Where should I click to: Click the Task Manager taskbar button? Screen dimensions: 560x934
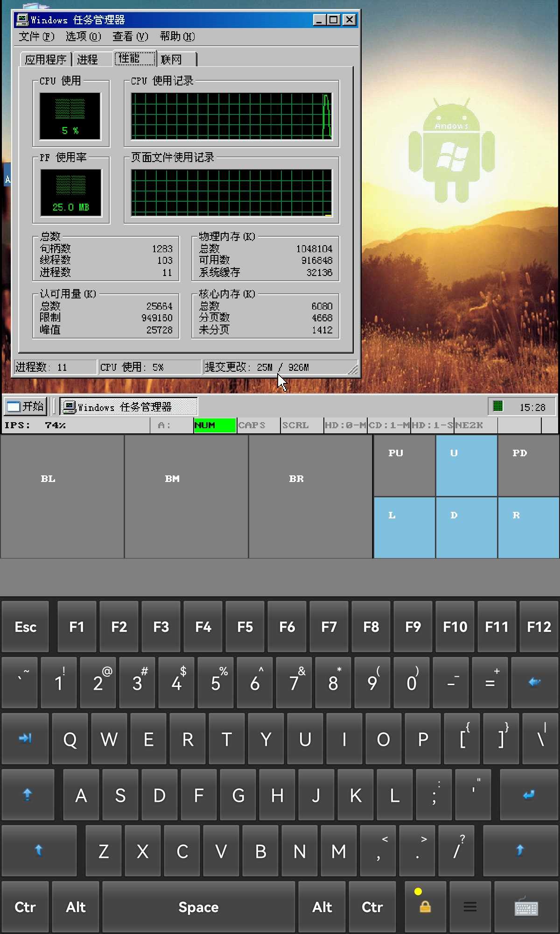point(128,407)
